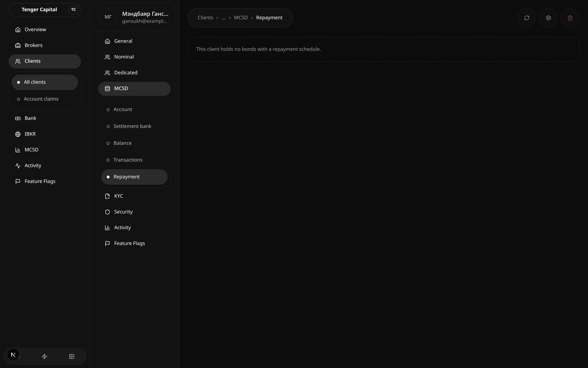Open Activity in the main sidebar
The image size is (588, 368).
pyautogui.click(x=45, y=166)
